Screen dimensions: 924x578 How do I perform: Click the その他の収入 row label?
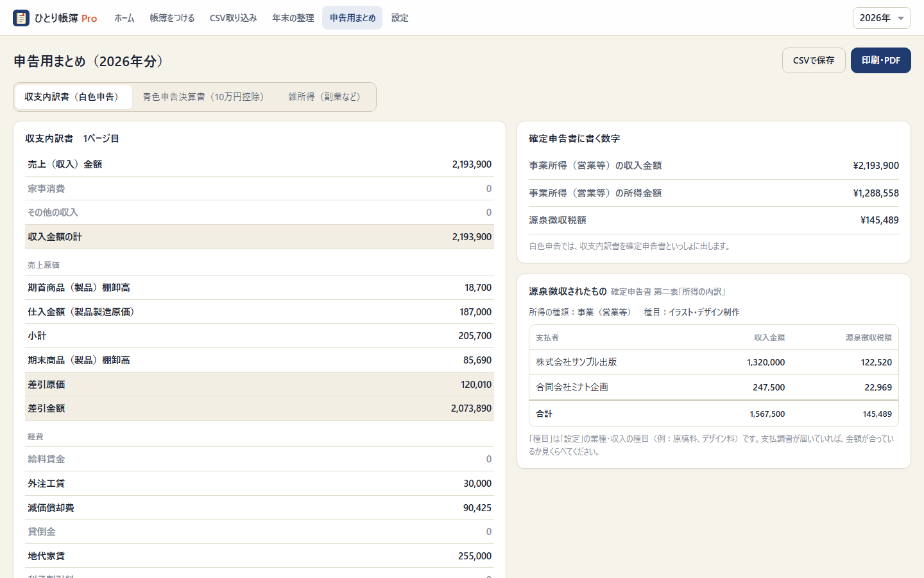point(53,213)
